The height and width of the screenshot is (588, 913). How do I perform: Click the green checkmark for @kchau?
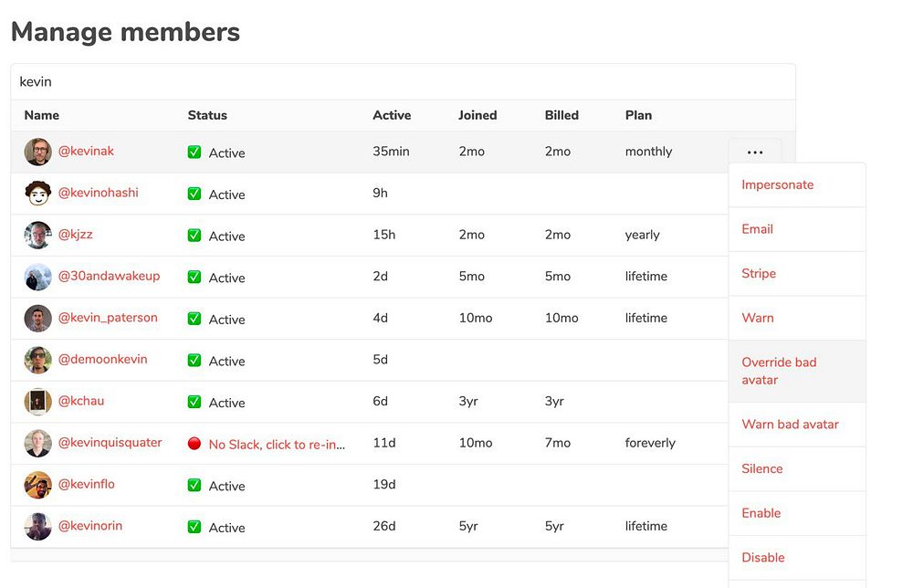click(194, 402)
